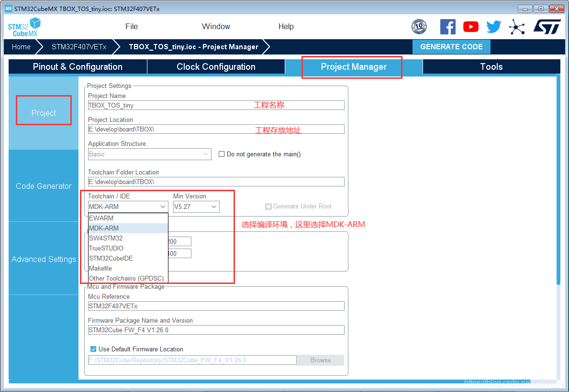Click the MX title bar app icon
This screenshot has width=569, height=392.
[8, 8]
